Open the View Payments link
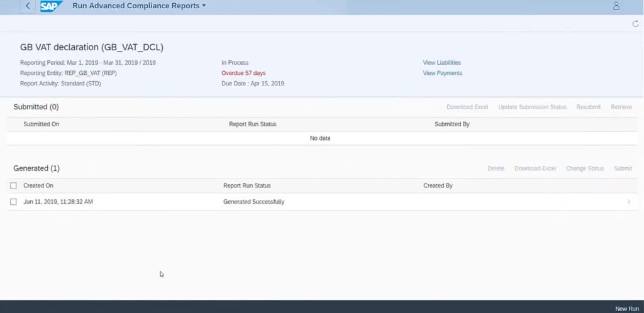644x313 pixels. [442, 73]
